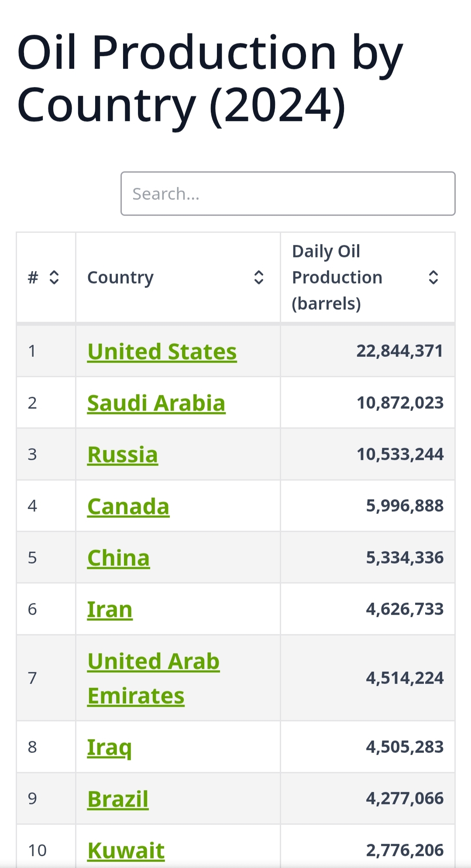
Task: Sort table by rank number column
Action: pos(54,277)
